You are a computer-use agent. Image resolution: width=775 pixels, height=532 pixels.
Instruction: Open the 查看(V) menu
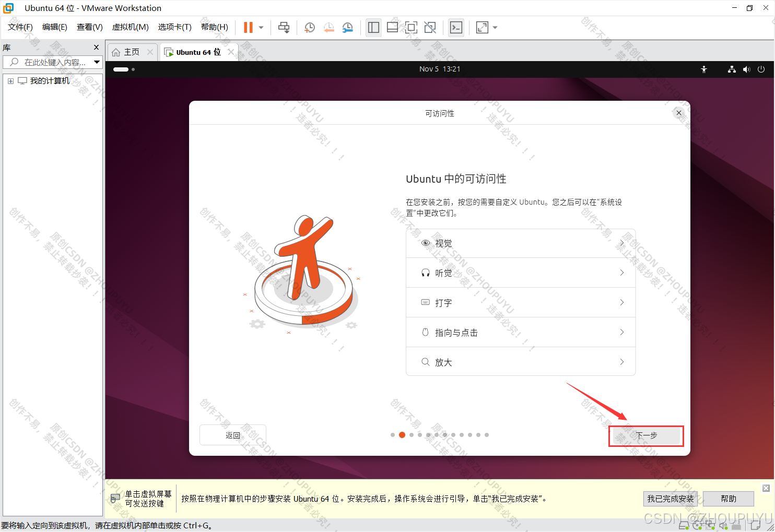(90, 27)
